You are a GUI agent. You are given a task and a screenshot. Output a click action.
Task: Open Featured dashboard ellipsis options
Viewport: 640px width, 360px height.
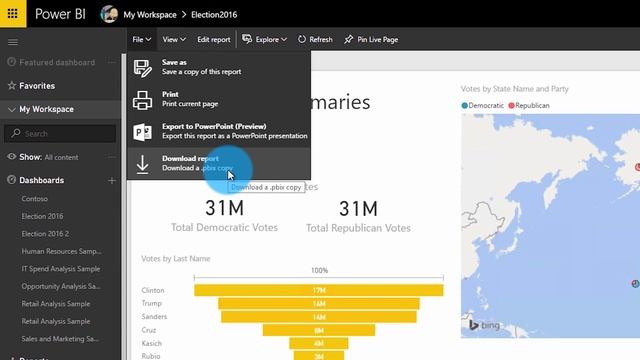pos(112,62)
